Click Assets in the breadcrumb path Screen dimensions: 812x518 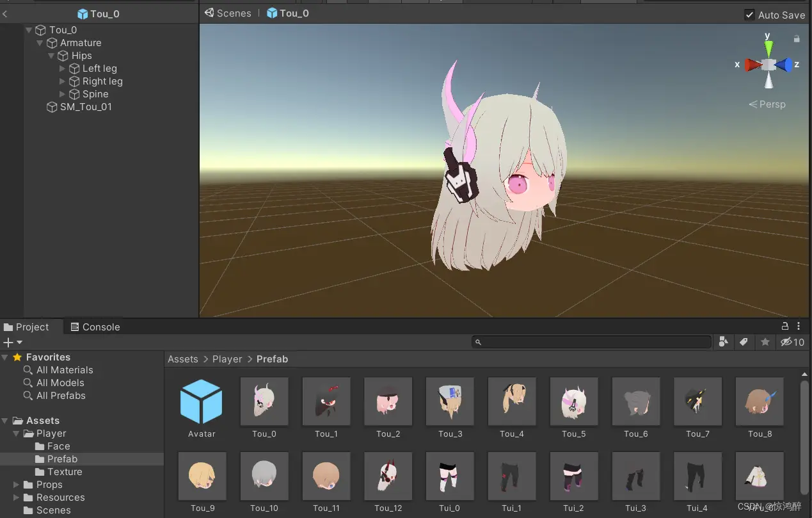pyautogui.click(x=182, y=359)
